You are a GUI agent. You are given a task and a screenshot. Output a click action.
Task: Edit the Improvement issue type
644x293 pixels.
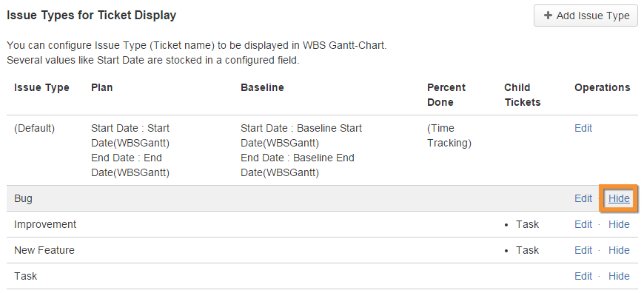point(583,224)
